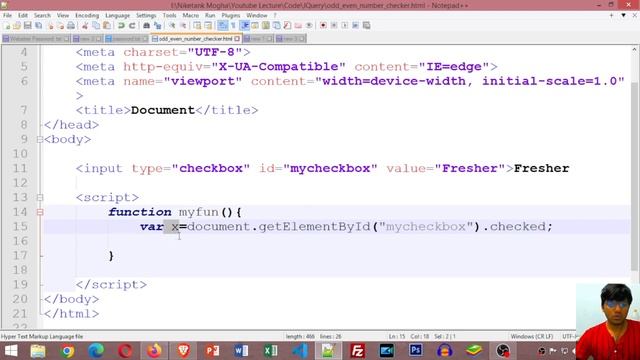Open the Encoding menu
The image size is (640, 360).
click(x=87, y=15)
